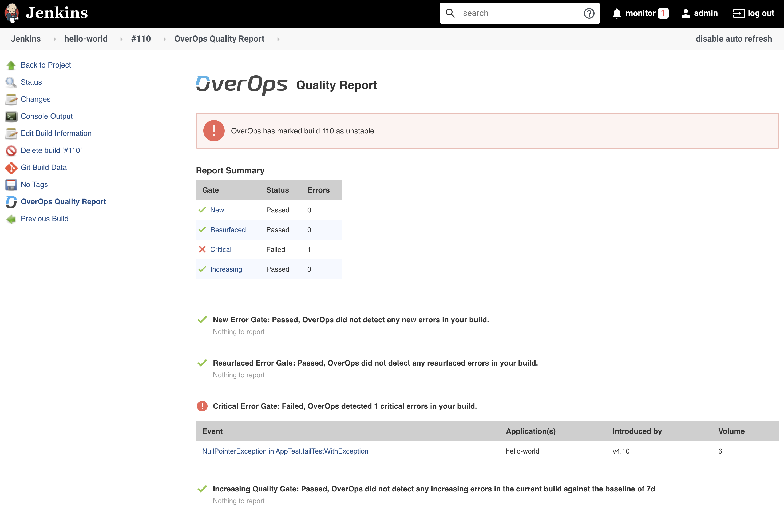Open the search help question mark icon
The image size is (784, 532).
click(589, 14)
